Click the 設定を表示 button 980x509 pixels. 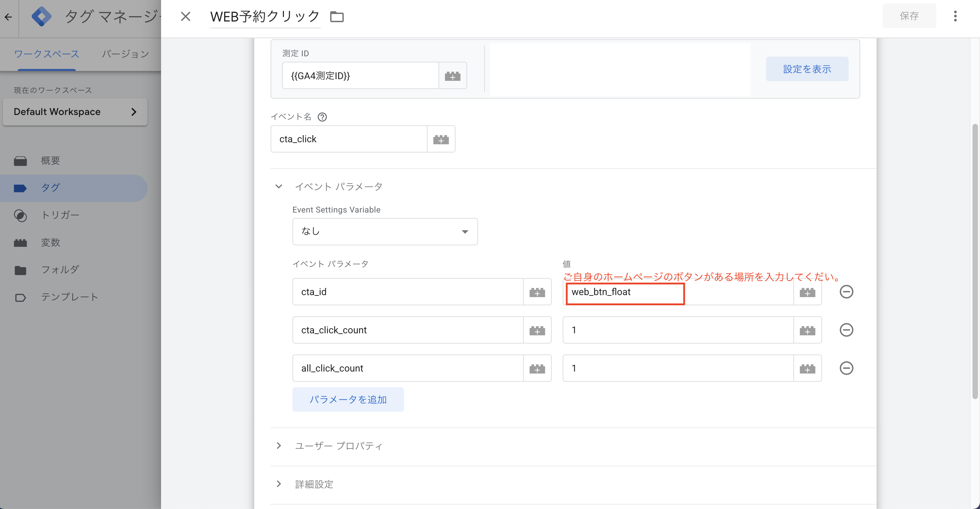point(807,69)
